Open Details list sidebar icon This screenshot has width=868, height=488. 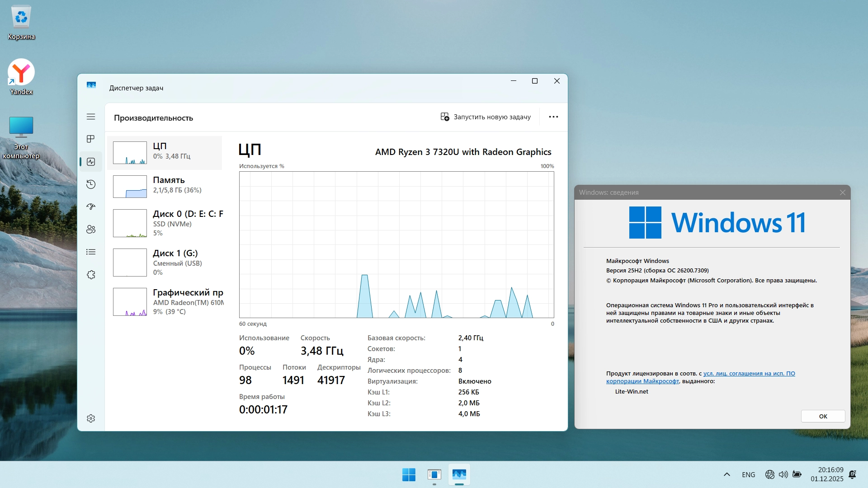pos(91,252)
